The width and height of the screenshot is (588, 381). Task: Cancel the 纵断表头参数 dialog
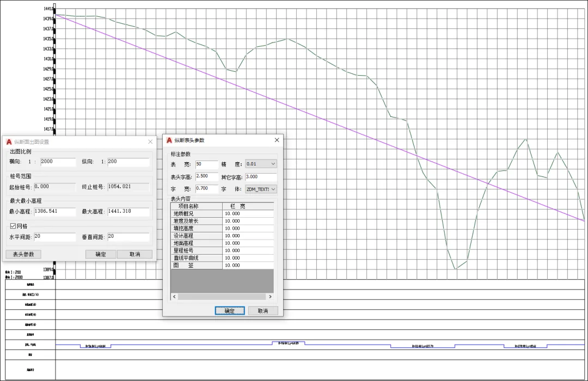pyautogui.click(x=263, y=311)
